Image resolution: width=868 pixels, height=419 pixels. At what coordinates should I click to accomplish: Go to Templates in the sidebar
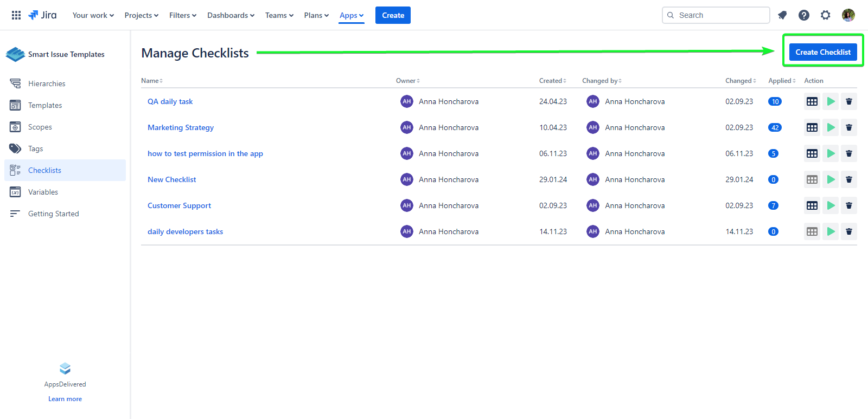pyautogui.click(x=45, y=105)
